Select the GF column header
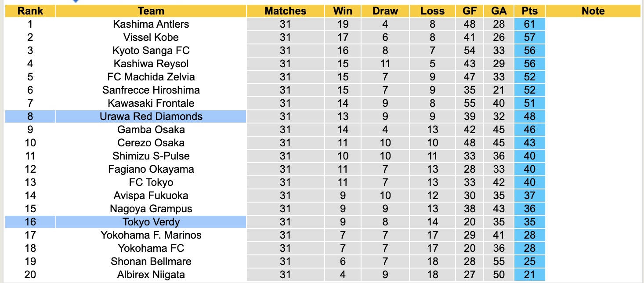This screenshot has width=644, height=283. click(x=469, y=11)
